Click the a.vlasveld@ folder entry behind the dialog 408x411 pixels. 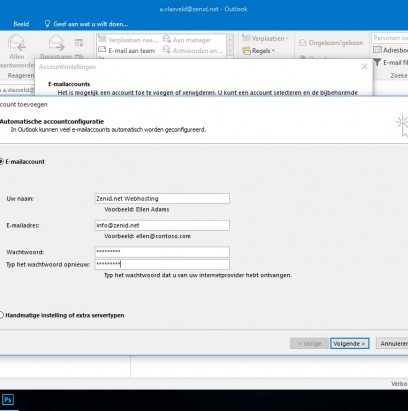(17, 90)
